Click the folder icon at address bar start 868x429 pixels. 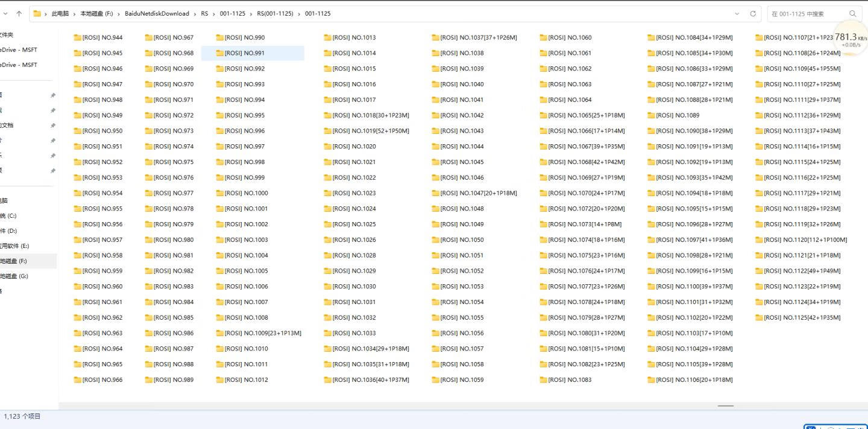37,13
